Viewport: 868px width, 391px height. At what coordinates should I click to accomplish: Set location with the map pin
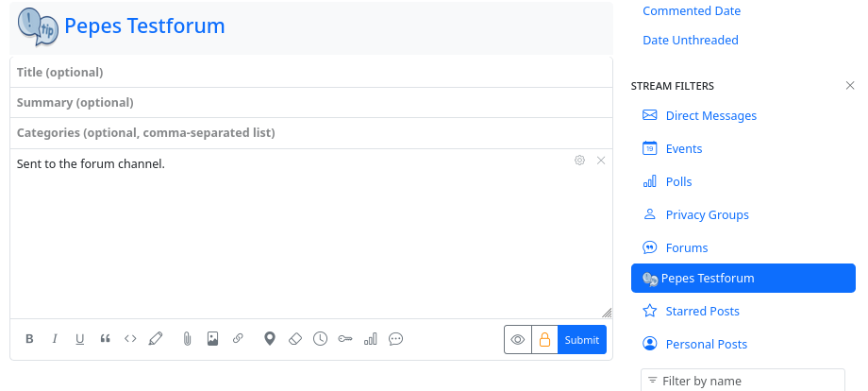coord(269,339)
